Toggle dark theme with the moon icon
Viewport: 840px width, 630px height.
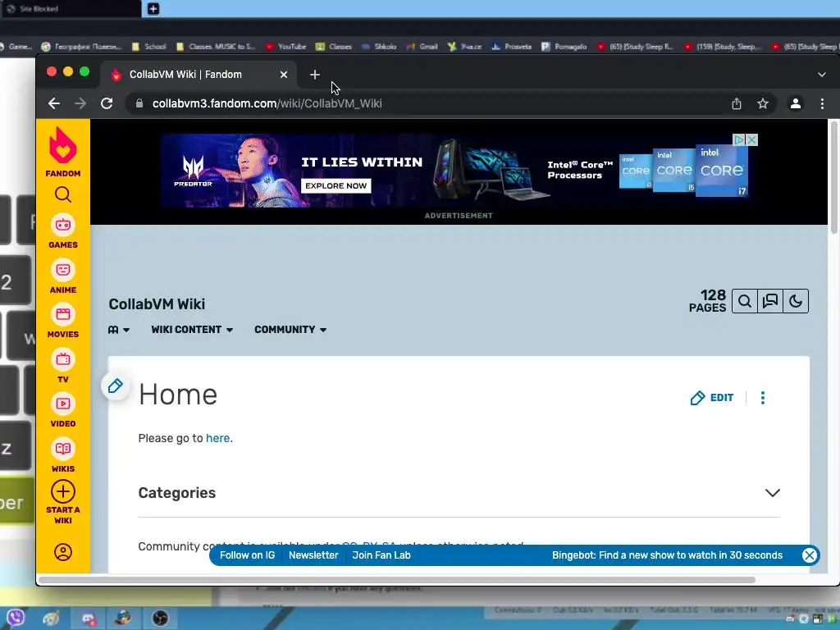click(796, 301)
